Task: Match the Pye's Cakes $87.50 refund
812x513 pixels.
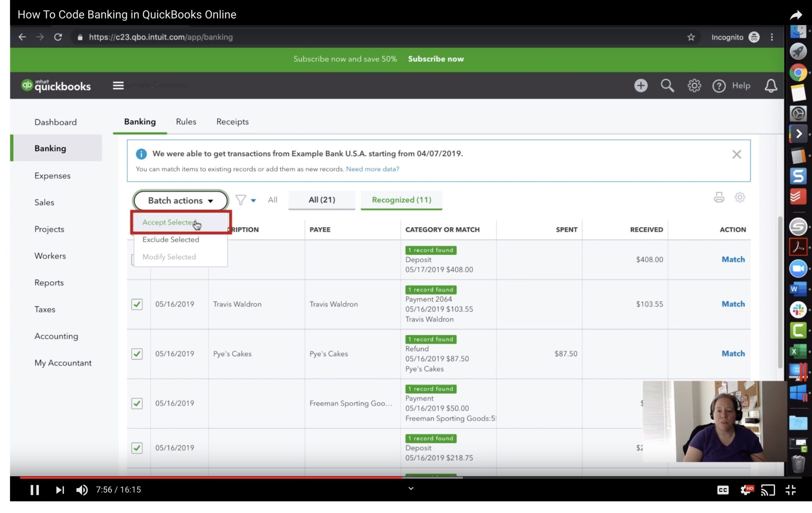Action: coord(733,354)
